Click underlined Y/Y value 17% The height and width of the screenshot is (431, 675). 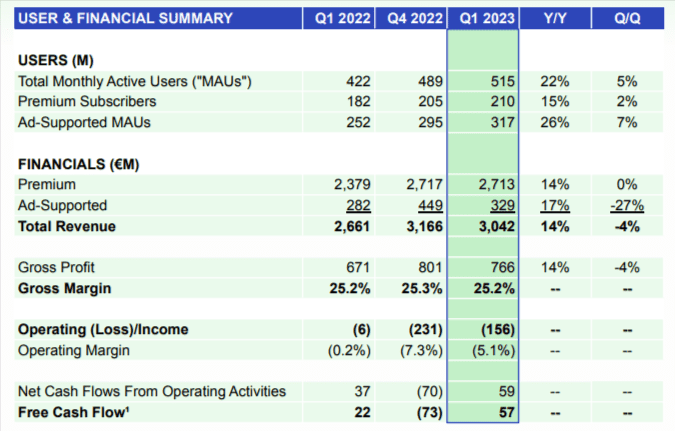555,205
